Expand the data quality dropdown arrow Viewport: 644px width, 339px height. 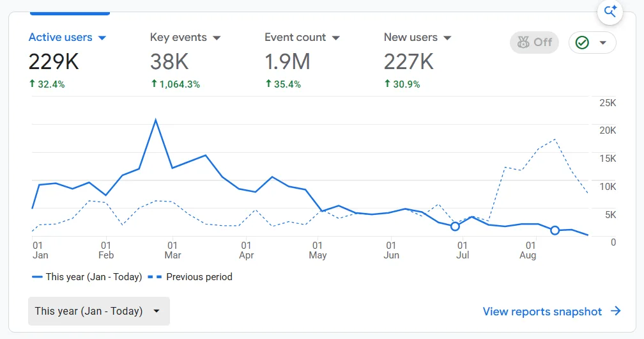tap(603, 42)
